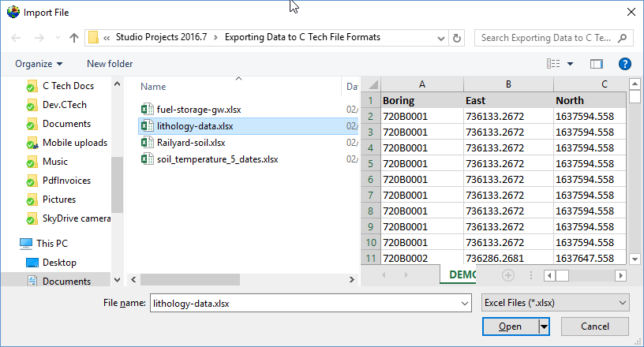This screenshot has width=644, height=347.
Task: Click the search magnifier icon
Action: click(623, 38)
